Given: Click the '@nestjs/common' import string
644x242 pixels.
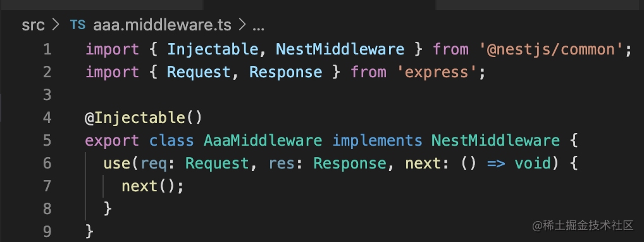Looking at the screenshot, I should click(552, 50).
